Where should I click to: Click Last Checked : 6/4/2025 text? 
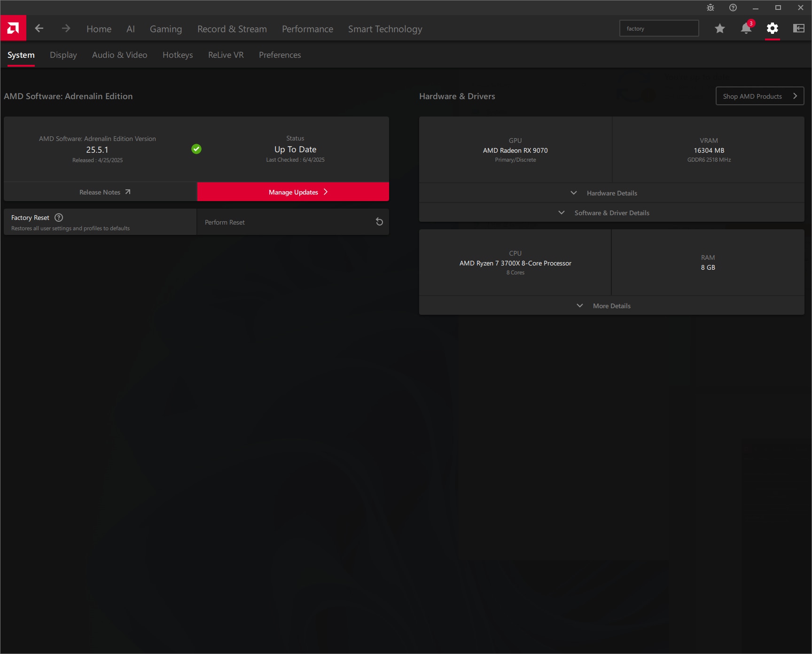pyautogui.click(x=296, y=160)
